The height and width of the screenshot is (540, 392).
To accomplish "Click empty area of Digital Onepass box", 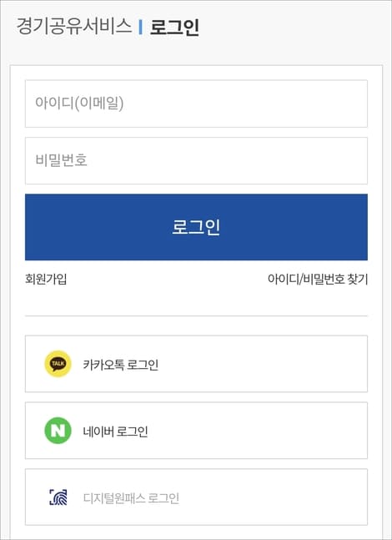I will [272, 497].
